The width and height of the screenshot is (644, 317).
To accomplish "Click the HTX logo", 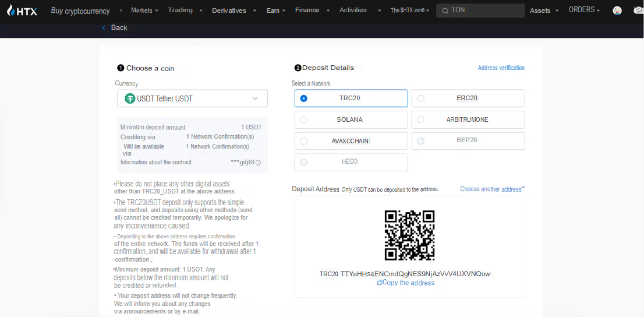I will pos(22,10).
